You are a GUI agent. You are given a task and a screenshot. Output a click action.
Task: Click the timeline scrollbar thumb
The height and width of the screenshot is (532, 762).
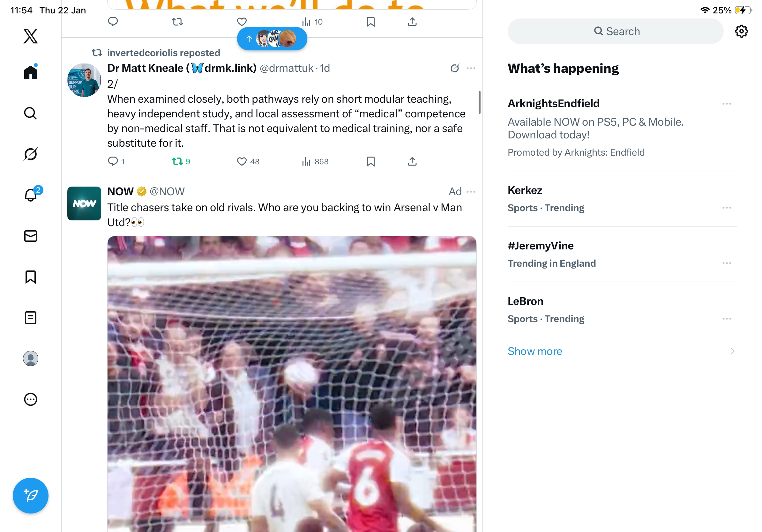479,102
